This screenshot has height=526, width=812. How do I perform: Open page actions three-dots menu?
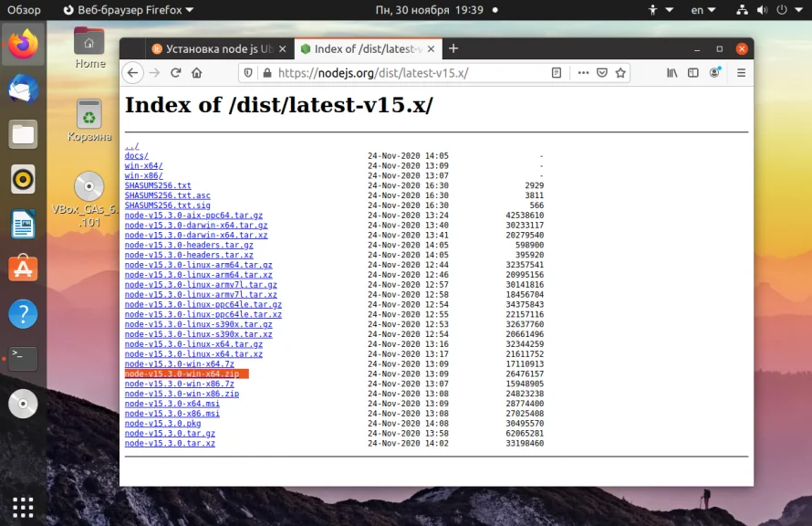[x=583, y=73]
